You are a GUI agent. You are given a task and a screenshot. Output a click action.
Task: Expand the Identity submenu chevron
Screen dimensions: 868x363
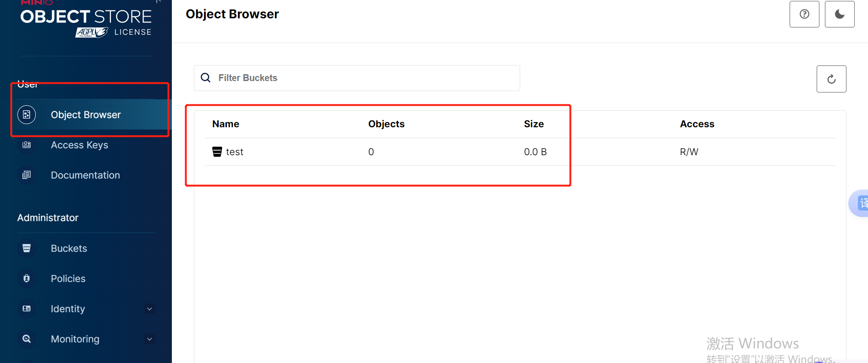click(149, 309)
